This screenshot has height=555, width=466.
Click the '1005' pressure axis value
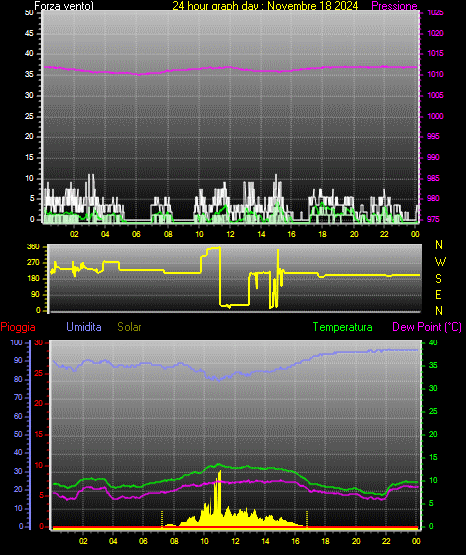point(435,95)
